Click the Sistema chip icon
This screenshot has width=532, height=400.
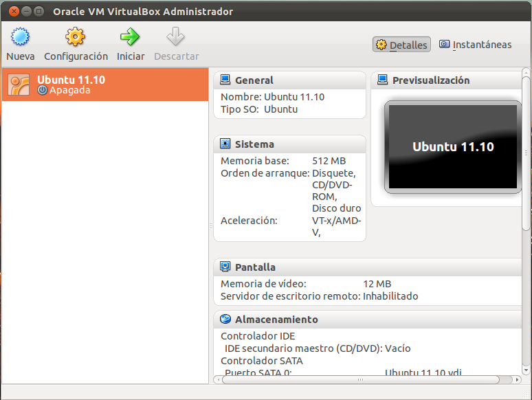coord(225,144)
